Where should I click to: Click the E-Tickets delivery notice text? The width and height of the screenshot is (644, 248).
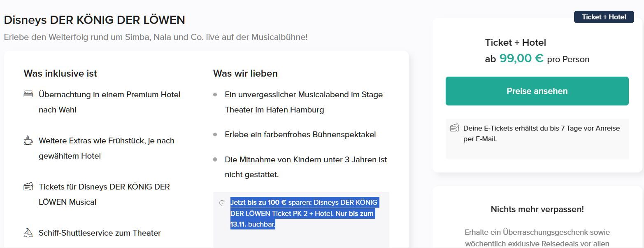pos(542,133)
